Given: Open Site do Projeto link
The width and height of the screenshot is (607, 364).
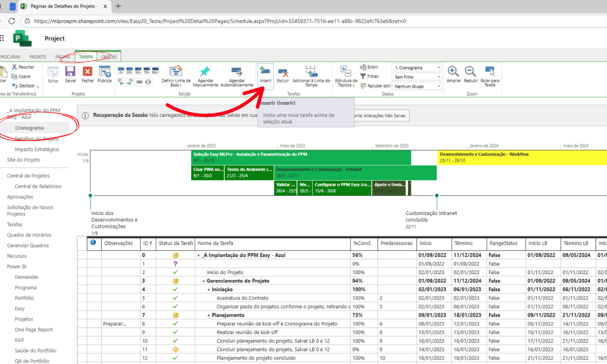Looking at the screenshot, I should (x=23, y=160).
